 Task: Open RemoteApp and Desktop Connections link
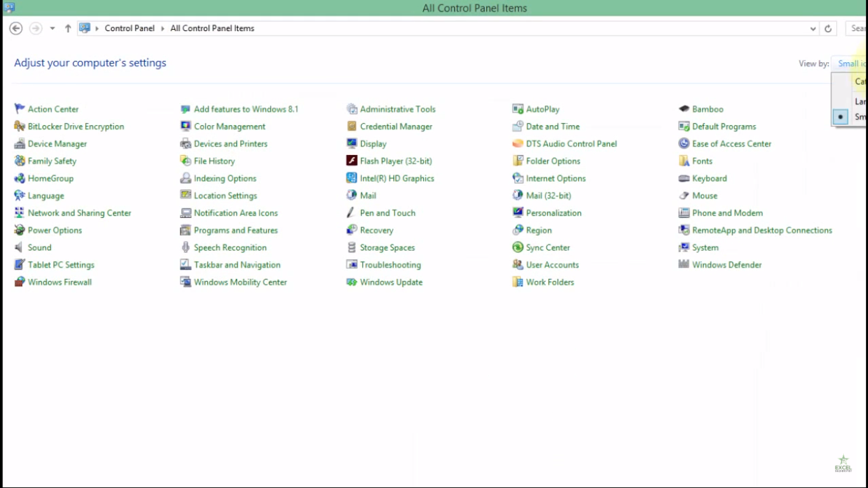(x=762, y=230)
